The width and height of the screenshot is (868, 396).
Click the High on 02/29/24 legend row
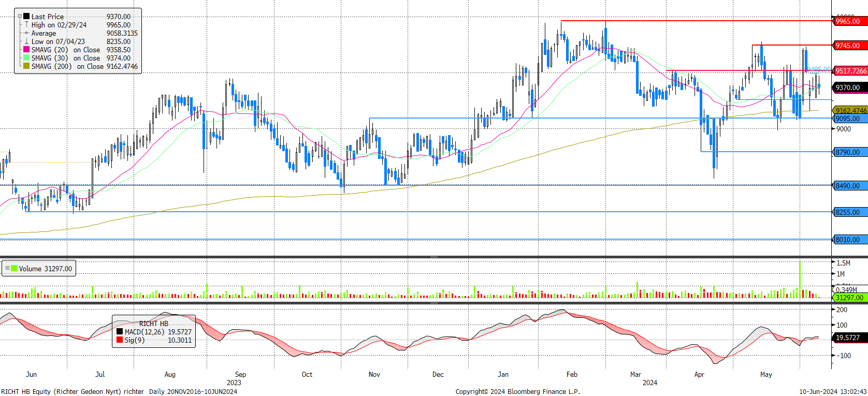coord(77,25)
